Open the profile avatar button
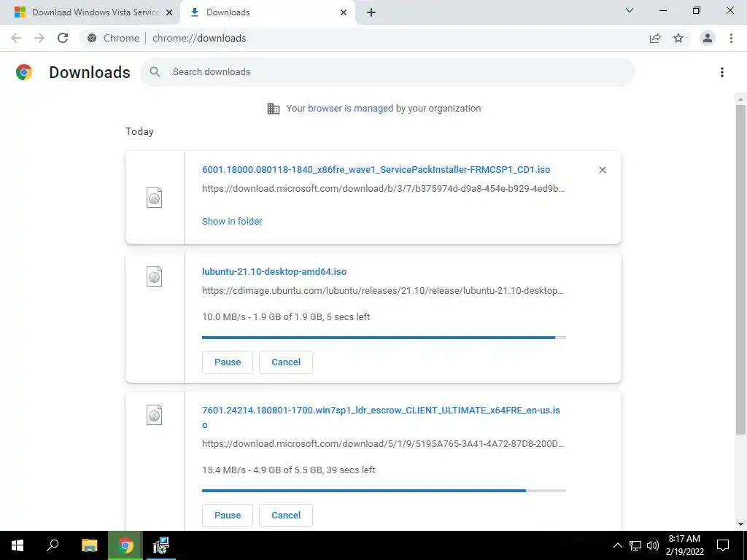The image size is (747, 560). click(x=708, y=38)
